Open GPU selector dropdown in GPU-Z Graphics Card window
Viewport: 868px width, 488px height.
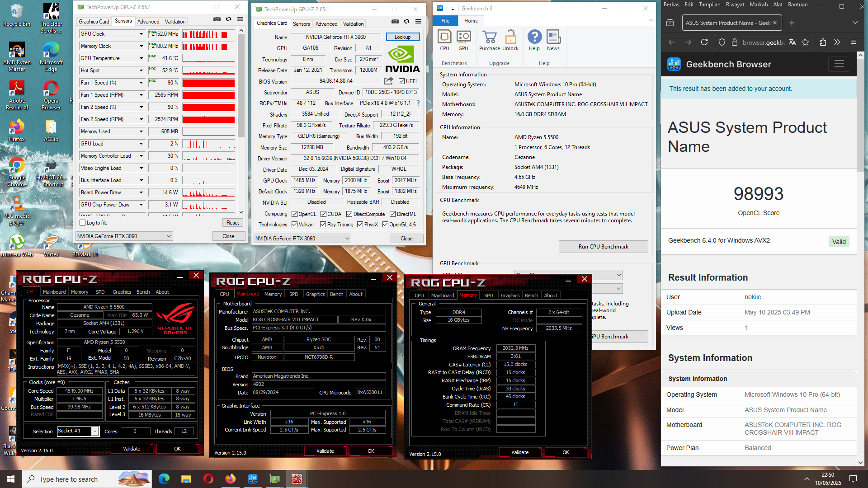click(302, 239)
